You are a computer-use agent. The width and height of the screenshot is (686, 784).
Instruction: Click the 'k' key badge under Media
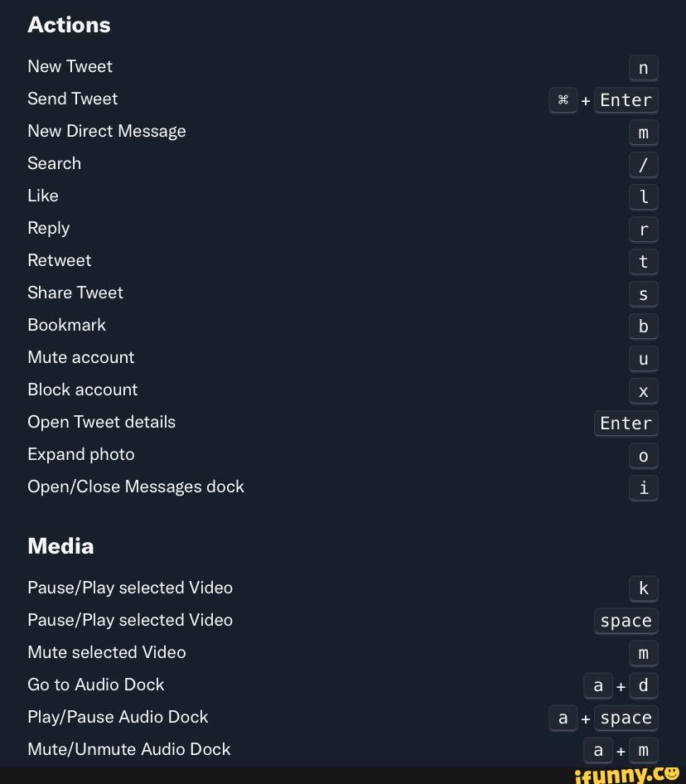tap(643, 589)
